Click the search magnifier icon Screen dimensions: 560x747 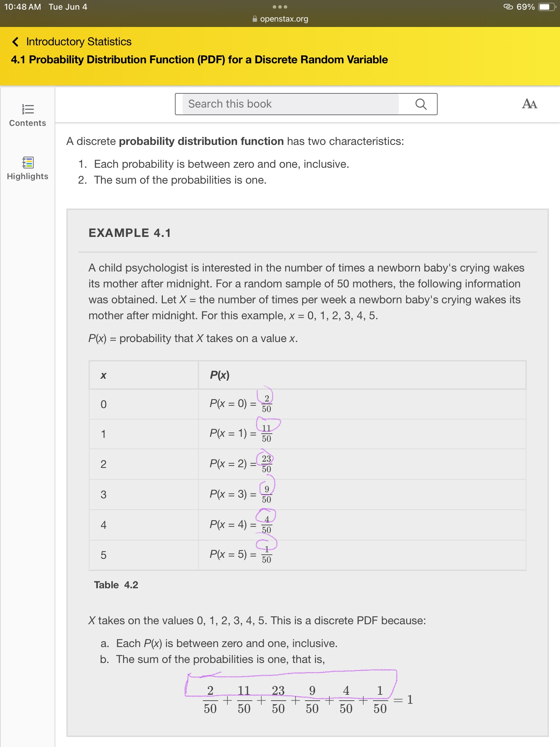[x=421, y=104]
